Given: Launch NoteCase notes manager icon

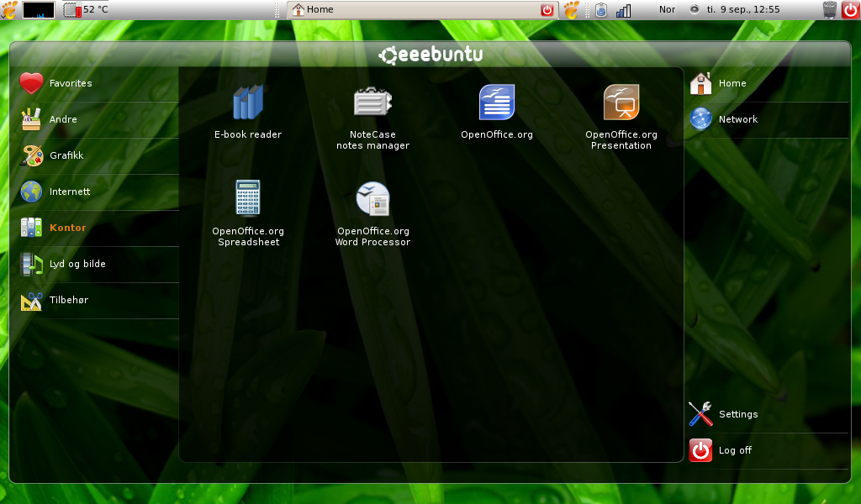Looking at the screenshot, I should click(x=372, y=102).
